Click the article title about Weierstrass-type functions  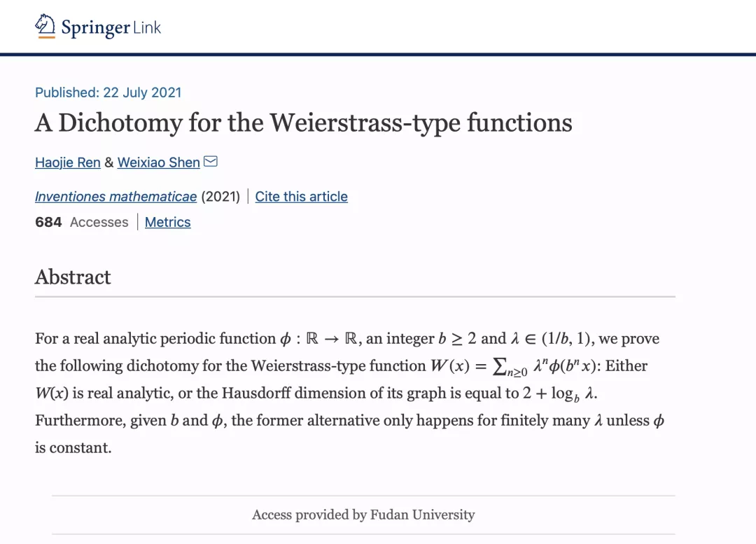(x=303, y=123)
